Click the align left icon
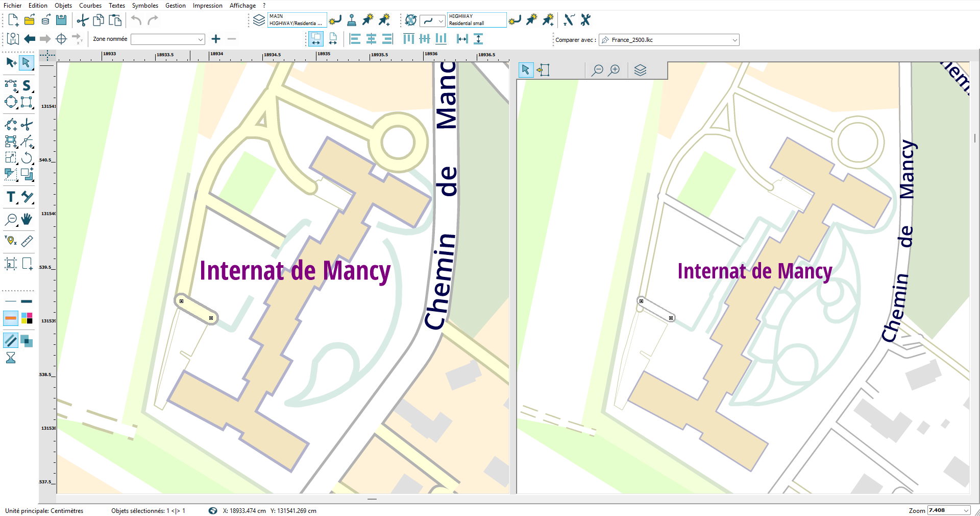The width and height of the screenshot is (980, 516). click(355, 39)
